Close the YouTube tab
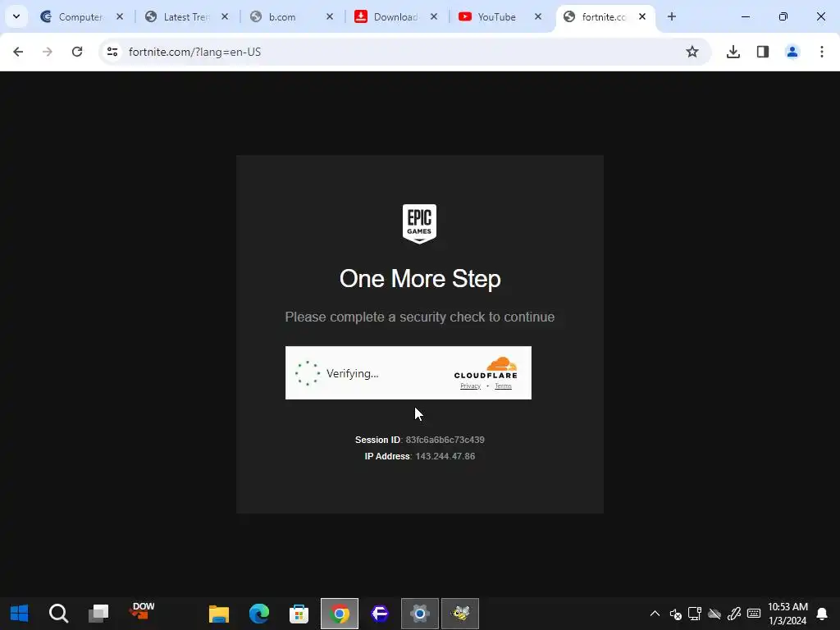840x630 pixels. [x=538, y=16]
